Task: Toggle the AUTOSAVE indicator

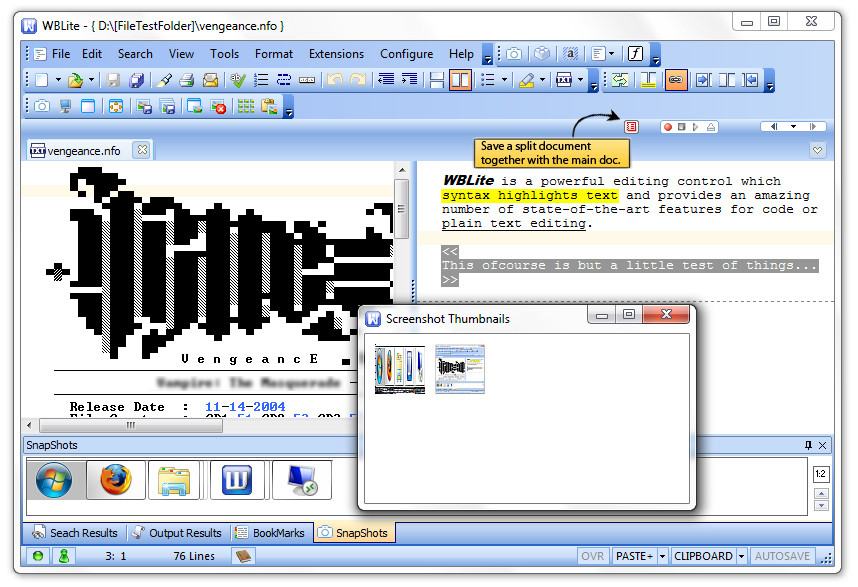Action: pyautogui.click(x=782, y=556)
